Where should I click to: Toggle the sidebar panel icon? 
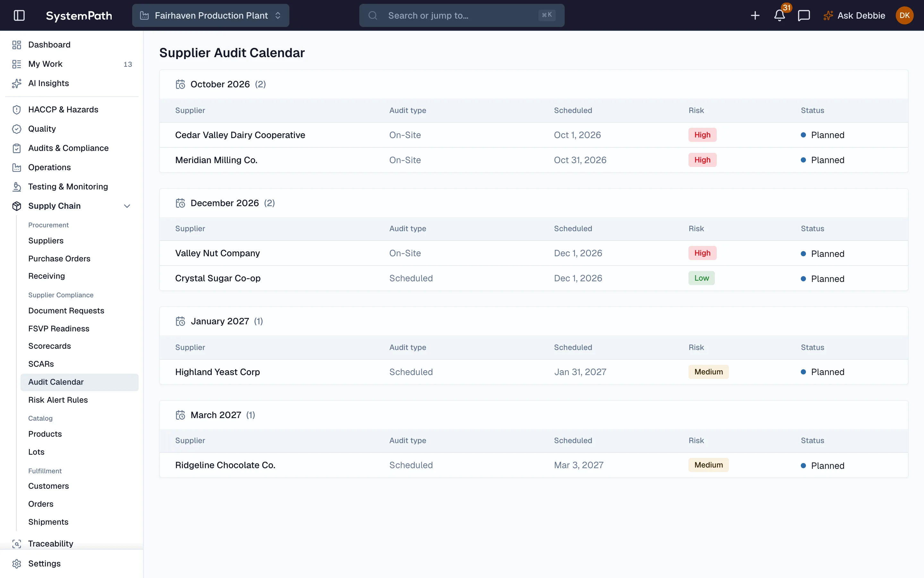pyautogui.click(x=19, y=15)
